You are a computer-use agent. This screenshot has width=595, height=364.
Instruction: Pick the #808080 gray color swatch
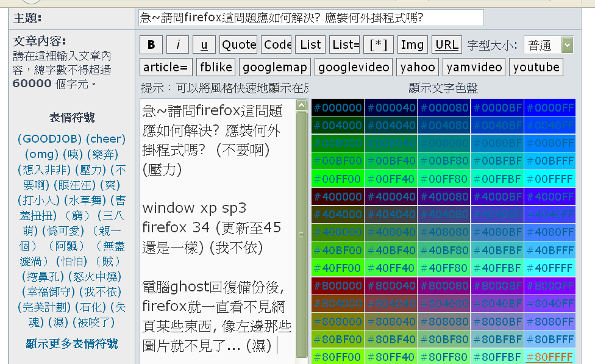point(444,321)
